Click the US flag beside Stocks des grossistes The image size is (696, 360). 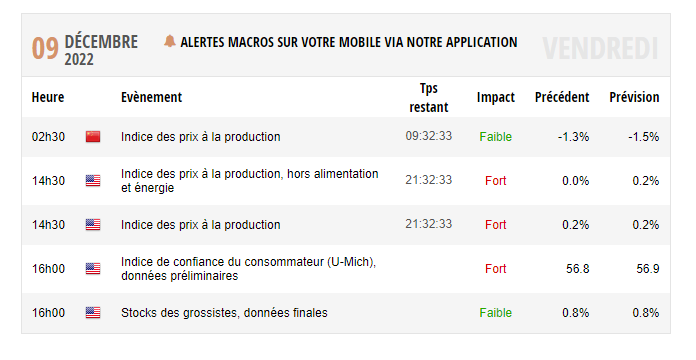coord(93,313)
